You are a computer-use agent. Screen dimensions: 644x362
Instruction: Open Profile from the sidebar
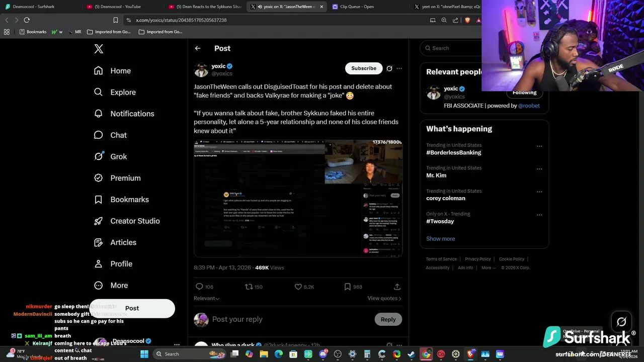(x=113, y=263)
